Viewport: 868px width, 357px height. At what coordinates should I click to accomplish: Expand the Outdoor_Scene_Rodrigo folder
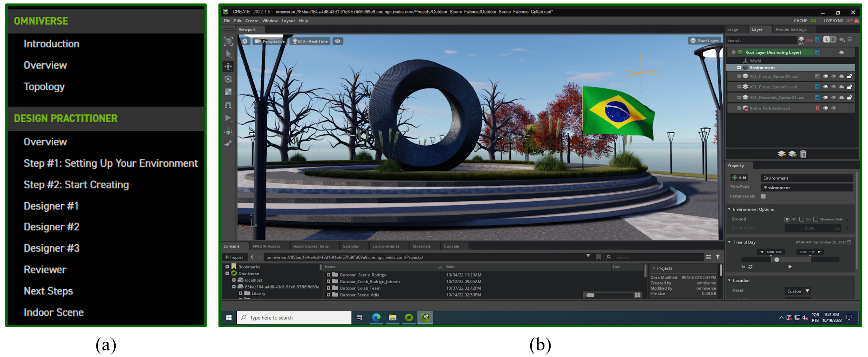click(328, 275)
